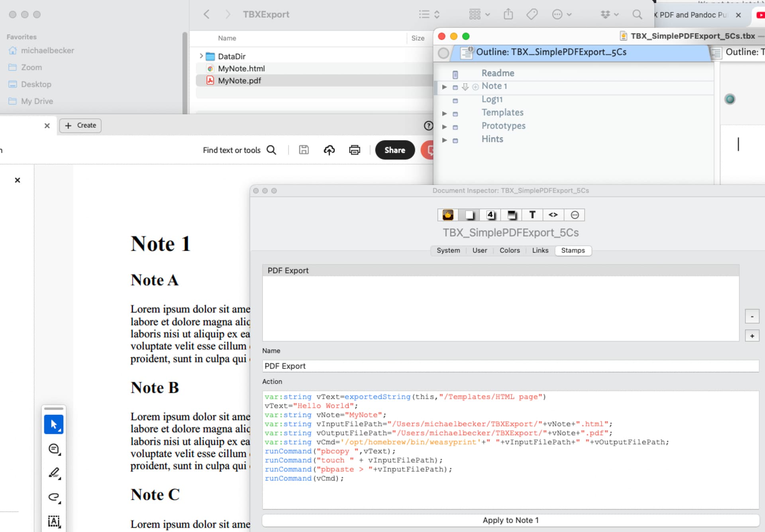Image resolution: width=765 pixels, height=532 pixels.
Task: Choose the highlighter pen tool
Action: pos(54,473)
